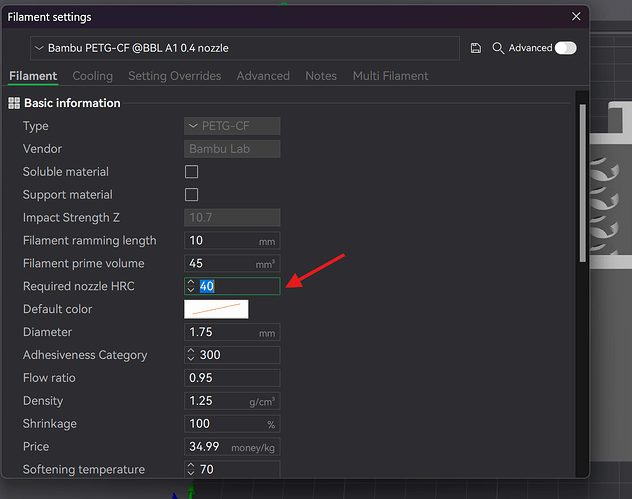The width and height of the screenshot is (632, 499).
Task: Click the 'Default color' label
Action: 58,309
